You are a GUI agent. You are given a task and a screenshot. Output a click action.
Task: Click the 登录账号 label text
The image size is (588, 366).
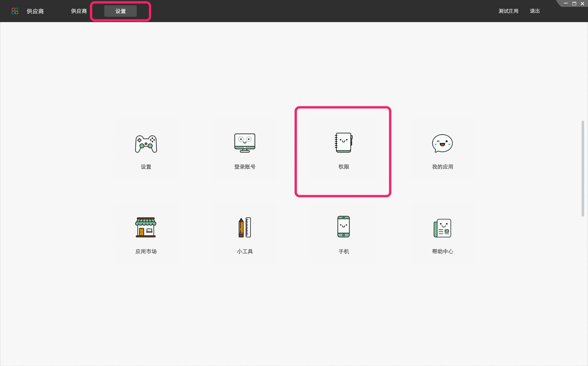[x=245, y=167]
